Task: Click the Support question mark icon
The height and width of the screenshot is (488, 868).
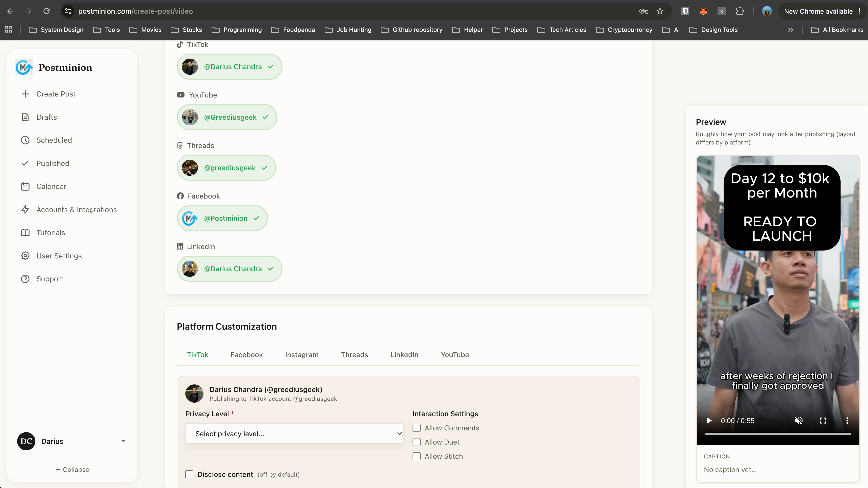Action: pos(25,279)
